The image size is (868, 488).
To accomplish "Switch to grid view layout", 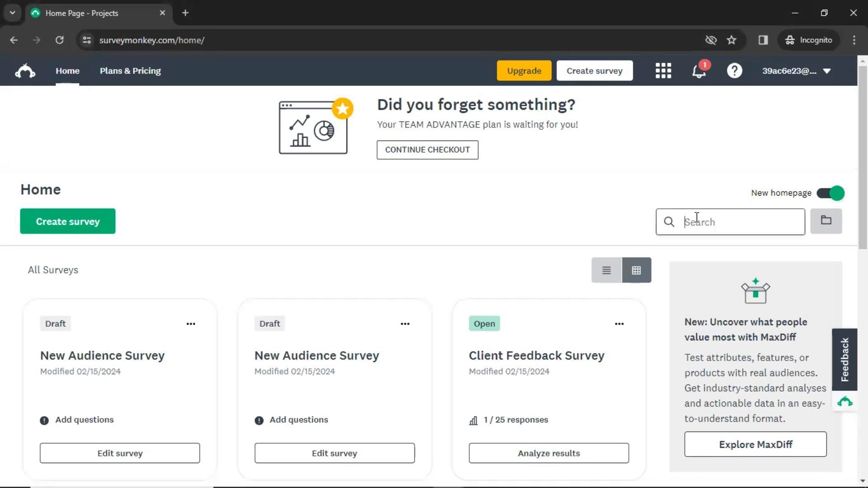I will click(637, 270).
